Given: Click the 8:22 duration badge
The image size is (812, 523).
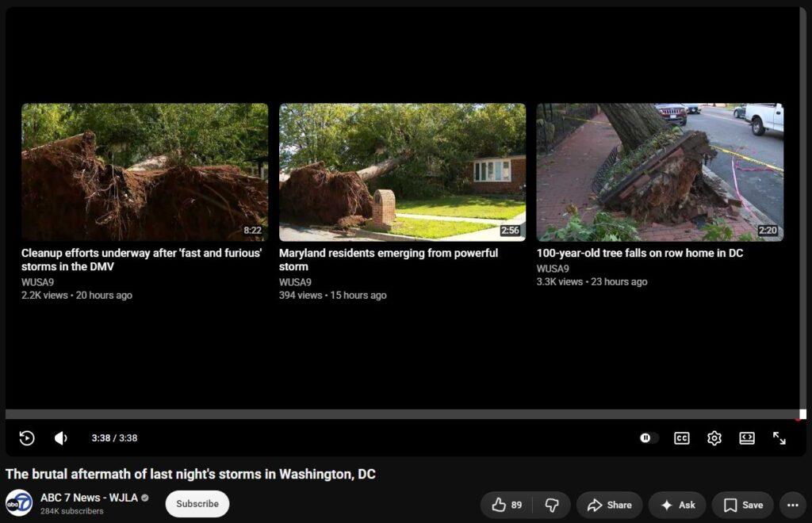Looking at the screenshot, I should 253,231.
